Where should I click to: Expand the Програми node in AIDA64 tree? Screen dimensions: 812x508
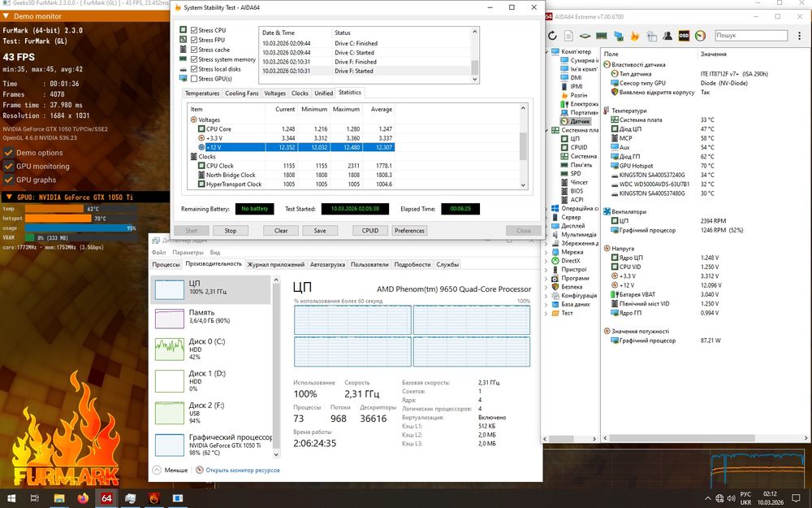point(546,278)
